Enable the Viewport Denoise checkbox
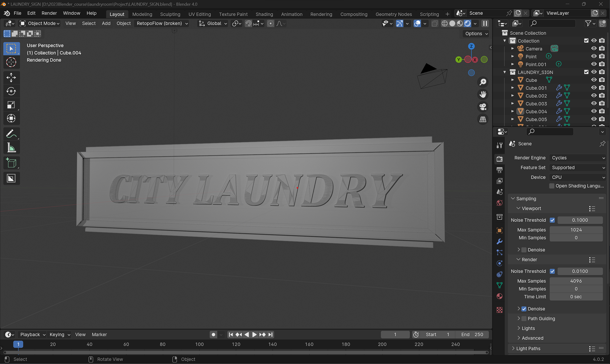 [524, 250]
